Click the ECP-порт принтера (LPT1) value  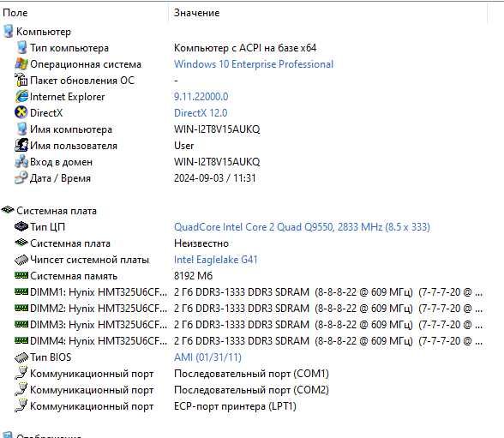[x=235, y=406]
